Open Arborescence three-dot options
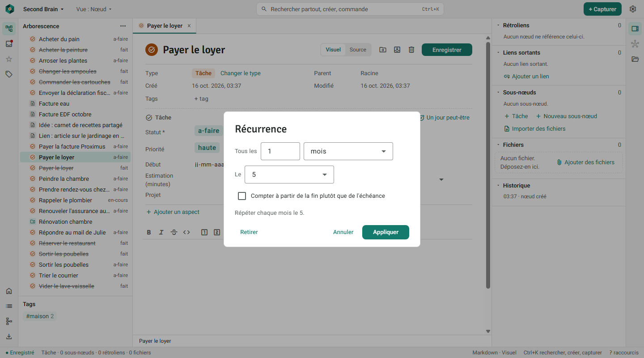644x358 pixels. [x=123, y=26]
